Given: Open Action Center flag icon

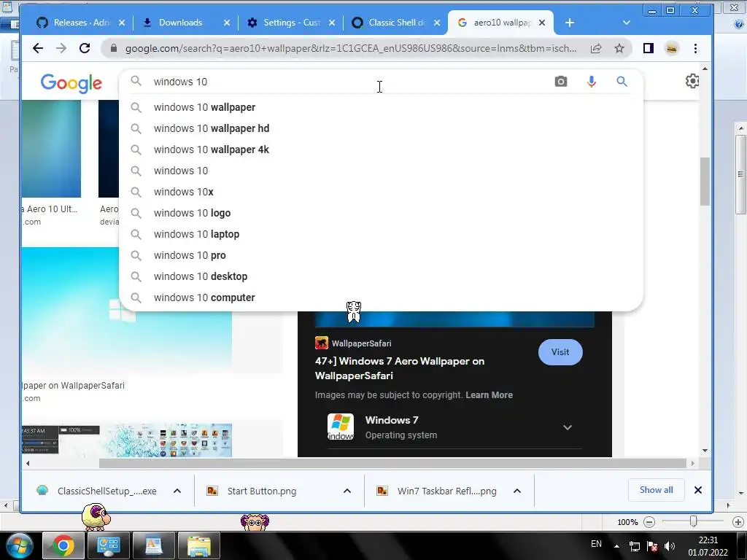Looking at the screenshot, I should point(652,546).
